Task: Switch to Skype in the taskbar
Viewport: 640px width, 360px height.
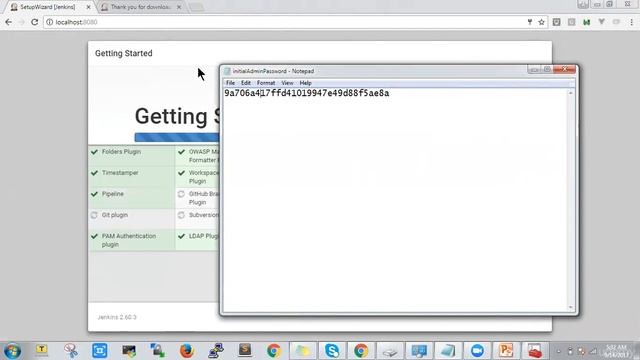Action: pos(332,351)
